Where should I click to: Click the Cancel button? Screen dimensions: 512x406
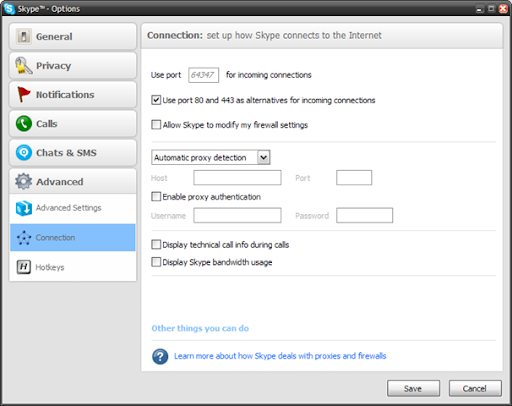(x=475, y=388)
